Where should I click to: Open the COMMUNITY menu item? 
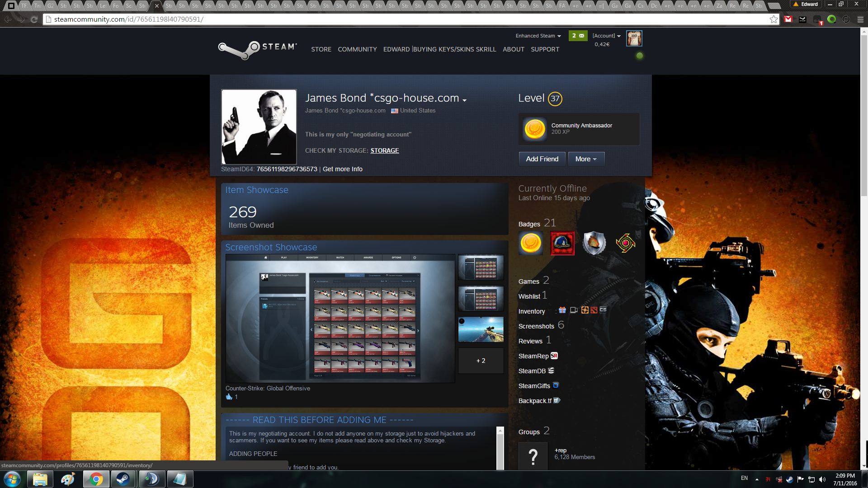357,49
